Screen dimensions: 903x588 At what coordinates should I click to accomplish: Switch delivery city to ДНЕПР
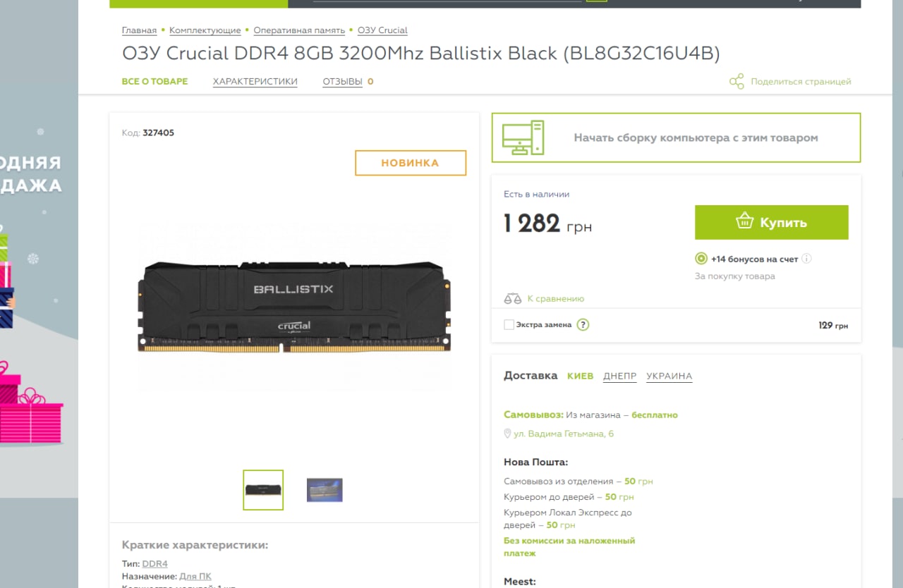(x=619, y=376)
